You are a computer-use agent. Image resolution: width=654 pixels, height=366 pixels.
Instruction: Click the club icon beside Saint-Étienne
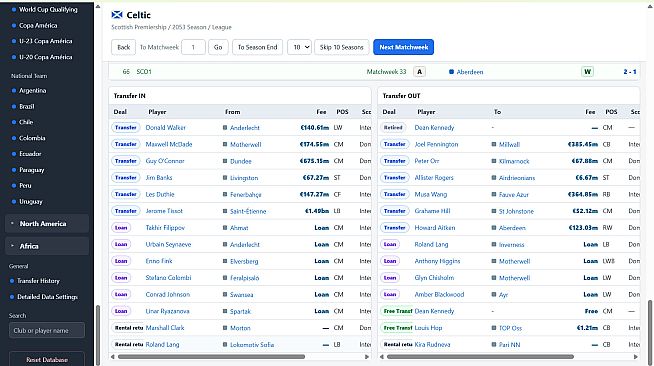[225, 211]
